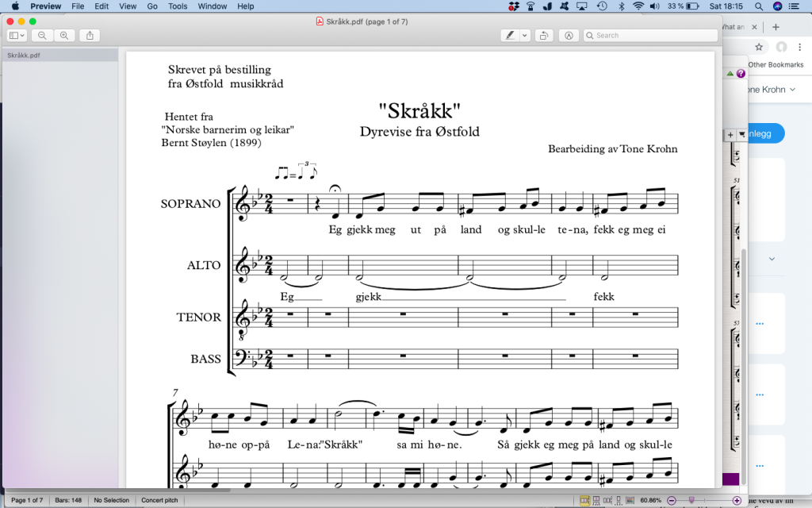Toggle the first page view mode button
This screenshot has height=508, width=812.
[585, 500]
